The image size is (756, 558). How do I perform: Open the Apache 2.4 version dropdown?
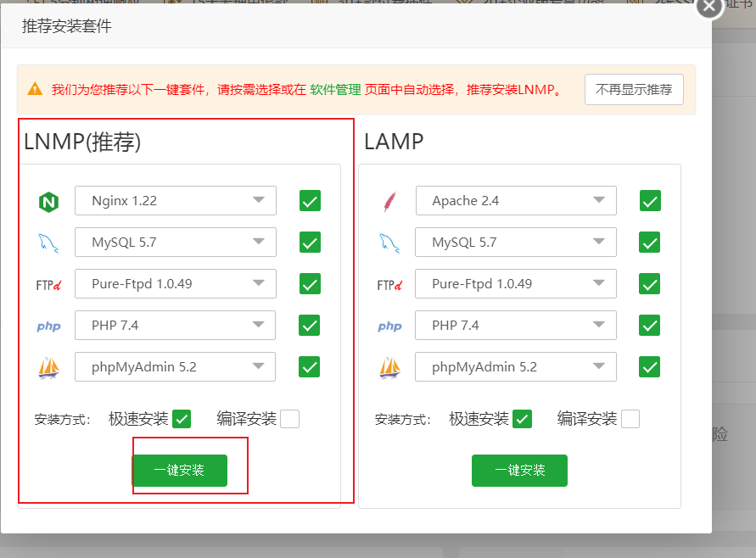click(x=516, y=200)
